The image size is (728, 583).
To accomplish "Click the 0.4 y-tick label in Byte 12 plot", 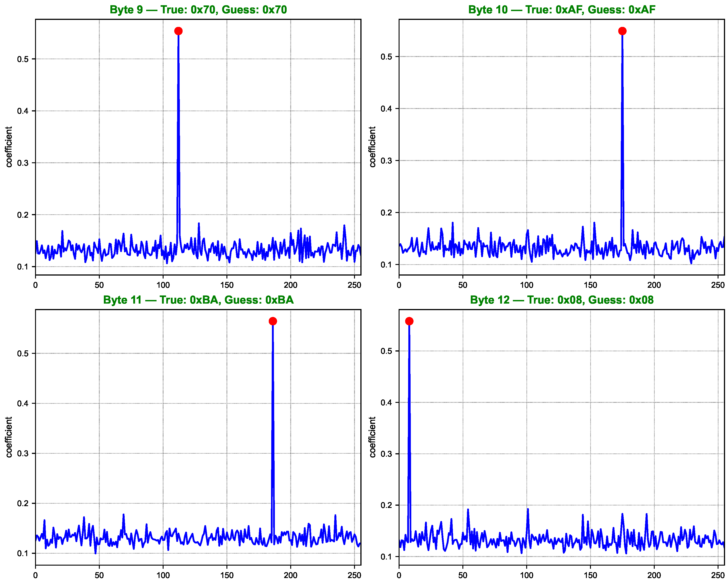I will 386,403.
